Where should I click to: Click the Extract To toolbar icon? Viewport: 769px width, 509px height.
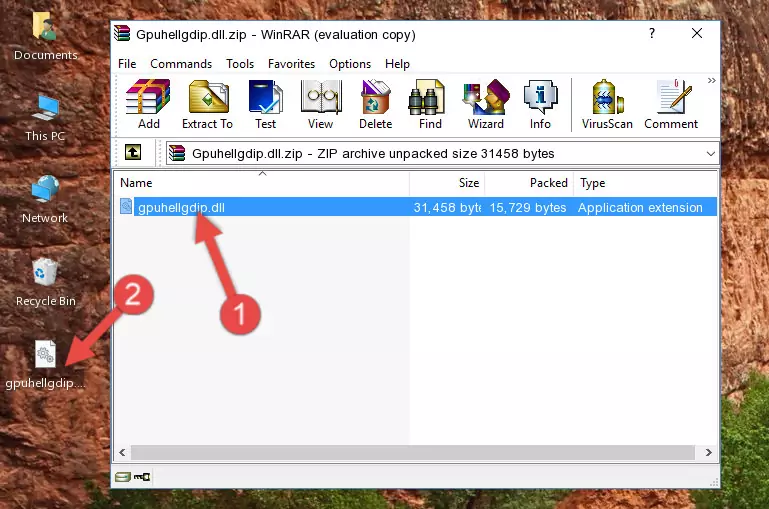(x=207, y=104)
